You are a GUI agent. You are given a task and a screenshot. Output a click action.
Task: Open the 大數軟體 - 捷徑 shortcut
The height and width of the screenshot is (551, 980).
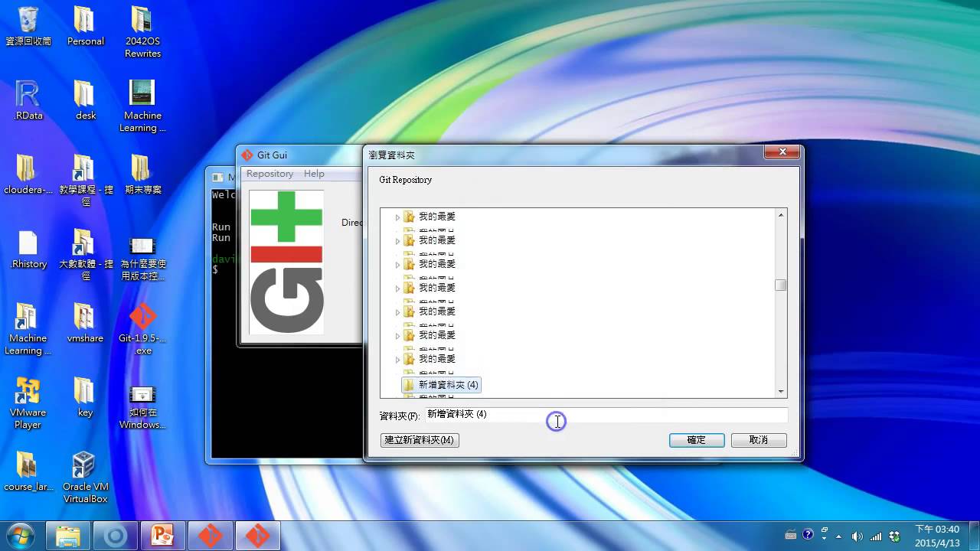[85, 254]
